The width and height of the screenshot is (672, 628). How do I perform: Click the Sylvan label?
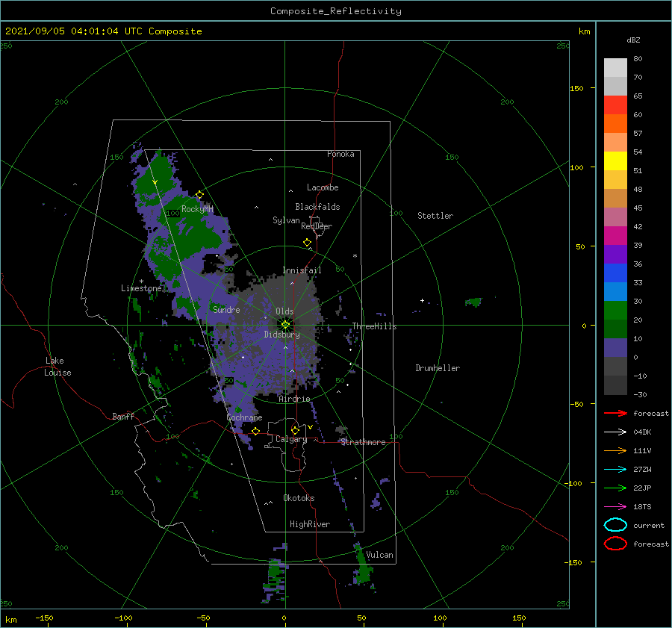click(x=286, y=220)
